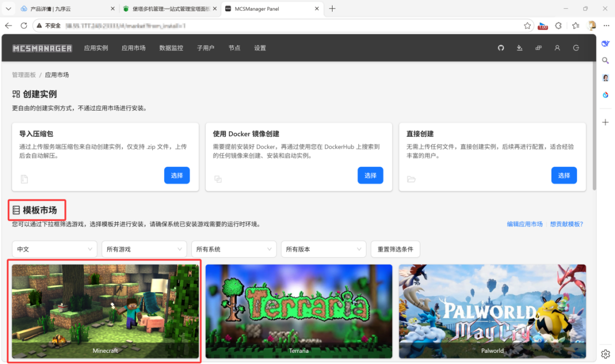Click the zip file icon in import card
Image resolution: width=615 pixels, height=364 pixels.
click(24, 179)
